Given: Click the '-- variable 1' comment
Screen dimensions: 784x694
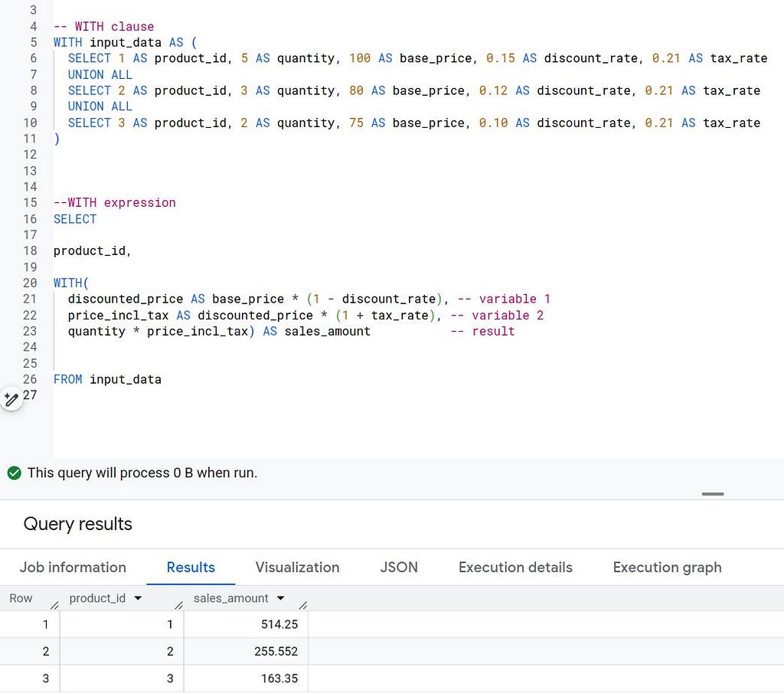Looking at the screenshot, I should (504, 300).
